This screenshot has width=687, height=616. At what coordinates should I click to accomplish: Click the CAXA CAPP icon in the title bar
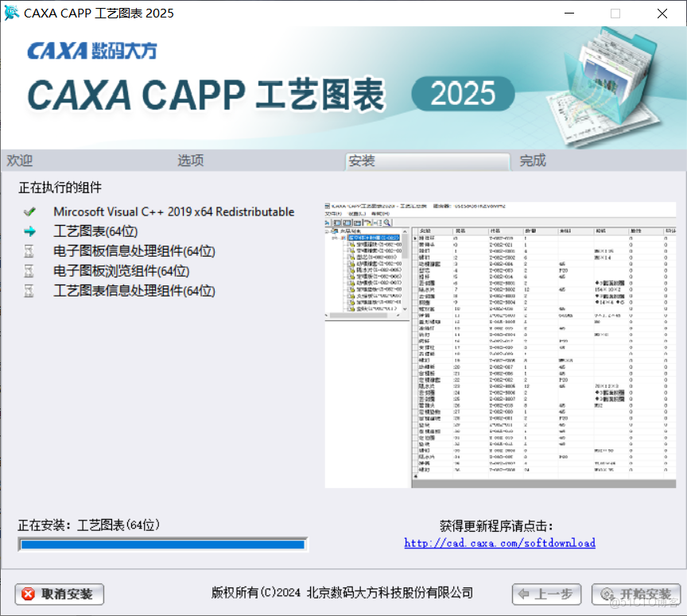tap(11, 13)
